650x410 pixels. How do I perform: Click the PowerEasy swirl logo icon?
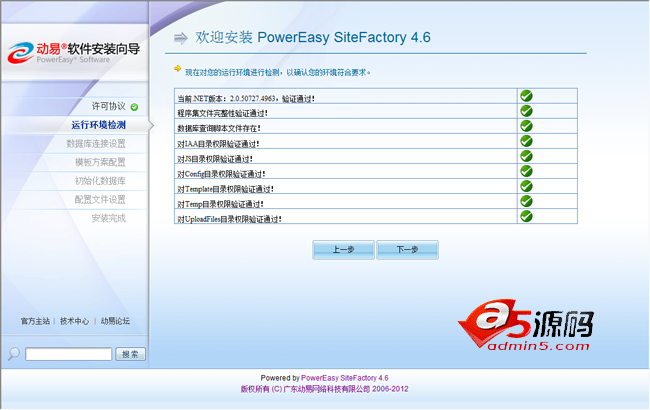click(20, 53)
